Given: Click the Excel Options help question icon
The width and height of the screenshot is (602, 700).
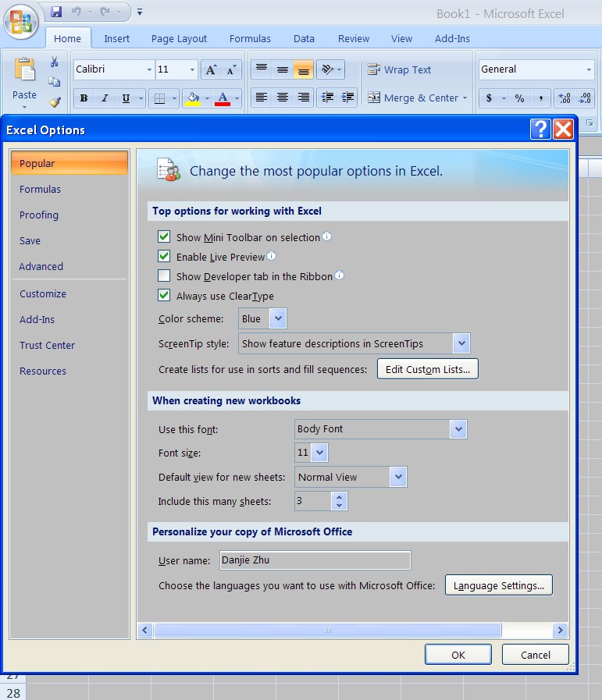Looking at the screenshot, I should point(540,130).
